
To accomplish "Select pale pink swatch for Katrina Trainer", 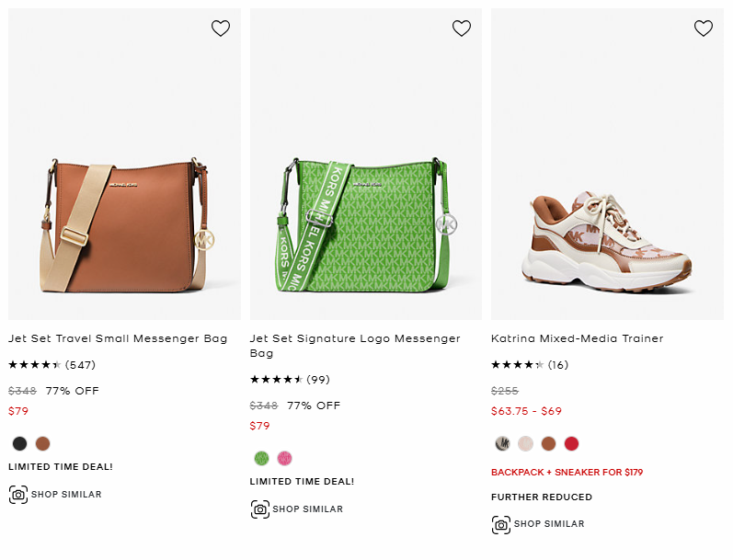I will 525,443.
